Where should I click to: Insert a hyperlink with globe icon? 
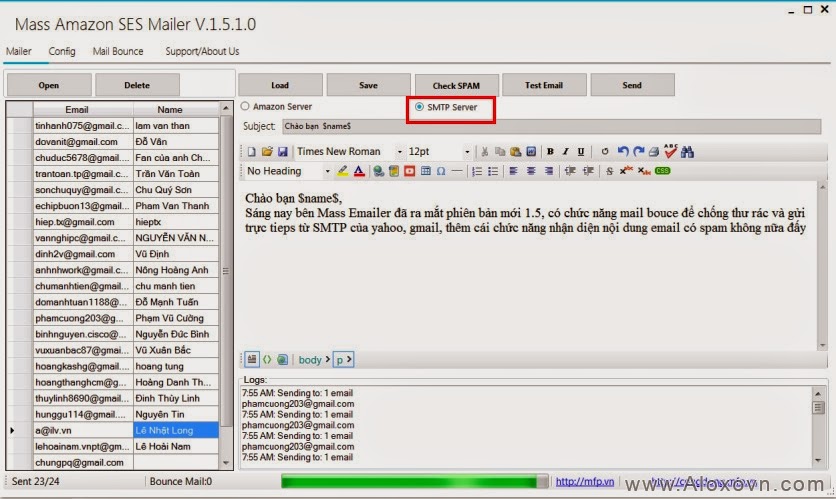(378, 171)
